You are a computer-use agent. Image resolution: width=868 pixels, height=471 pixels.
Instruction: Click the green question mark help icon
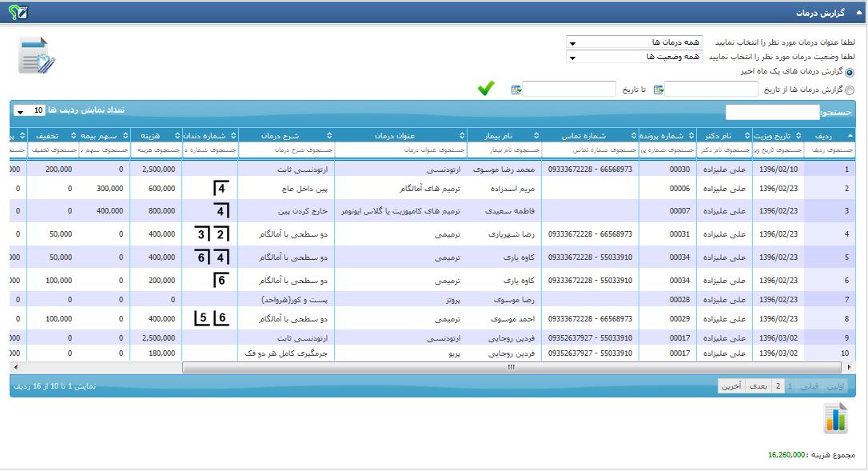(14, 12)
